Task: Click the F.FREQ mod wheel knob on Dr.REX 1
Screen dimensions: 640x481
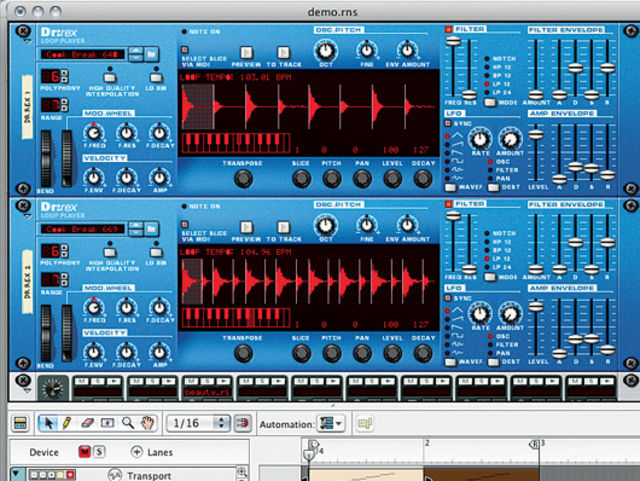Action: [94, 133]
